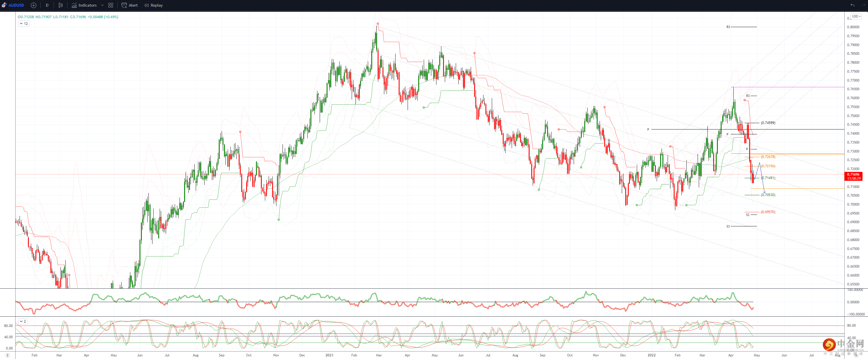The width and height of the screenshot is (868, 359).
Task: Click the indicator templates grid icon
Action: point(110,5)
